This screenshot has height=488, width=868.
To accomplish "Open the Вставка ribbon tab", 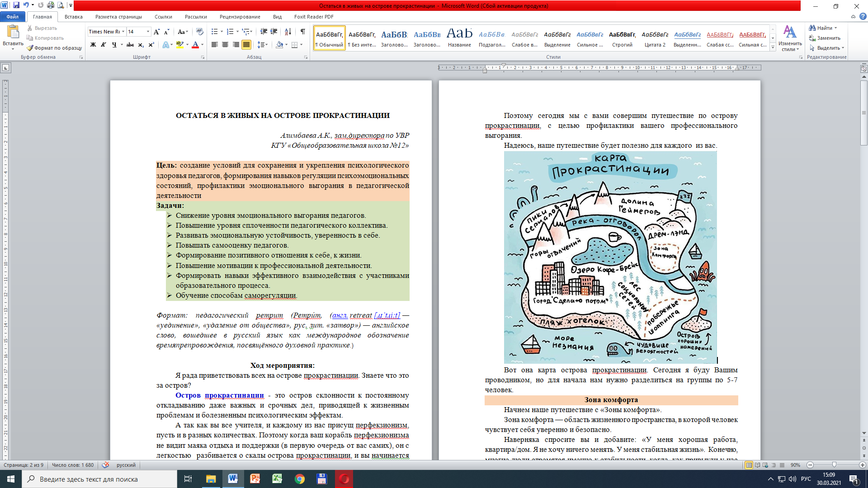I will pos(73,17).
